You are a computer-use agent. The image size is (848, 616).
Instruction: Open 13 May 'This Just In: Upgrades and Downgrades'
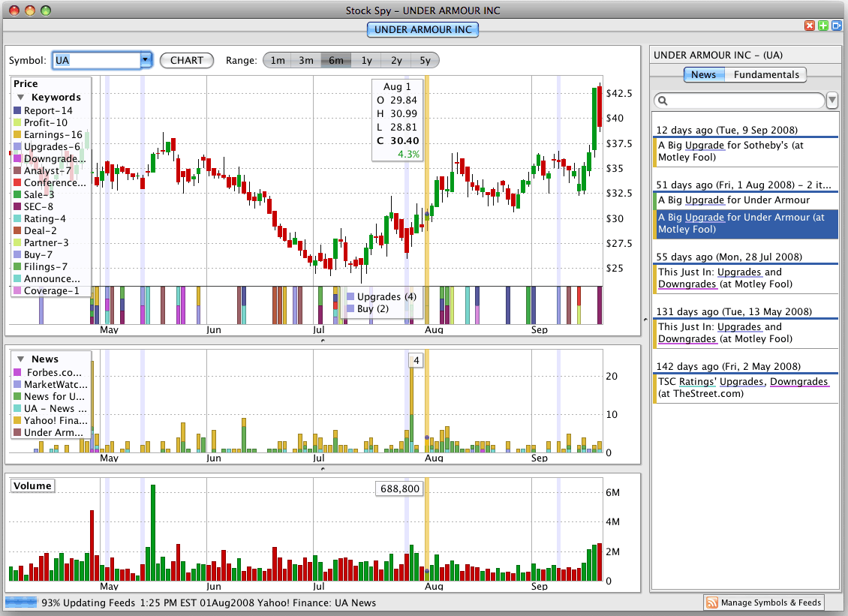click(746, 332)
